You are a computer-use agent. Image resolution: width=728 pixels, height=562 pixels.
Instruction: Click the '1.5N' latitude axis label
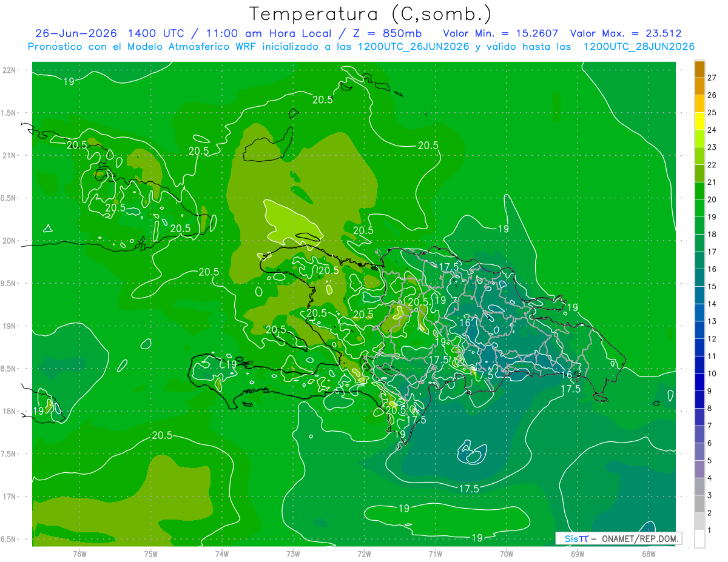[x=8, y=113]
